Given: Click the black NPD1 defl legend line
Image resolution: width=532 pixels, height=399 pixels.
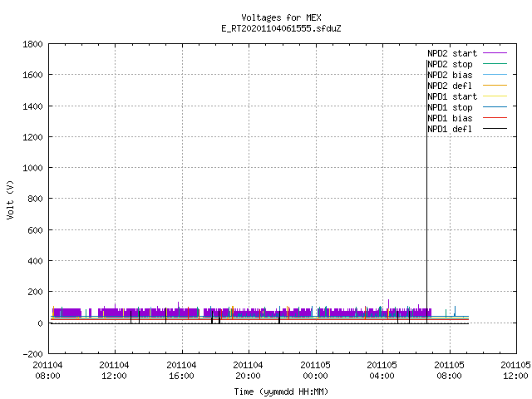Looking at the screenshot, I should pyautogui.click(x=495, y=129).
